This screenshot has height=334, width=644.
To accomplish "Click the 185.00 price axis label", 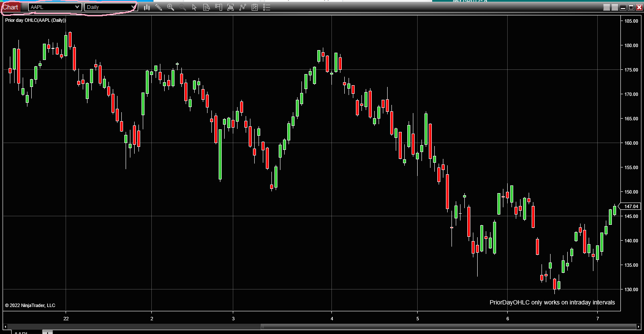I will (x=631, y=21).
